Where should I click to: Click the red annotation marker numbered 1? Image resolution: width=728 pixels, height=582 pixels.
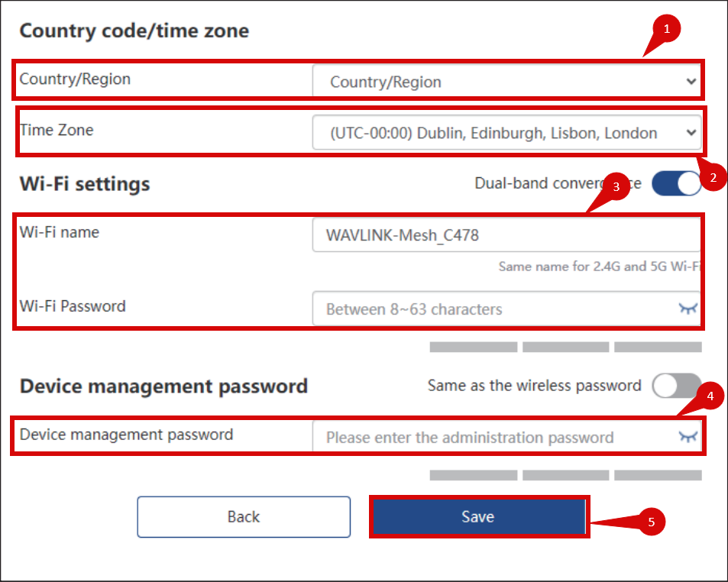tap(667, 30)
